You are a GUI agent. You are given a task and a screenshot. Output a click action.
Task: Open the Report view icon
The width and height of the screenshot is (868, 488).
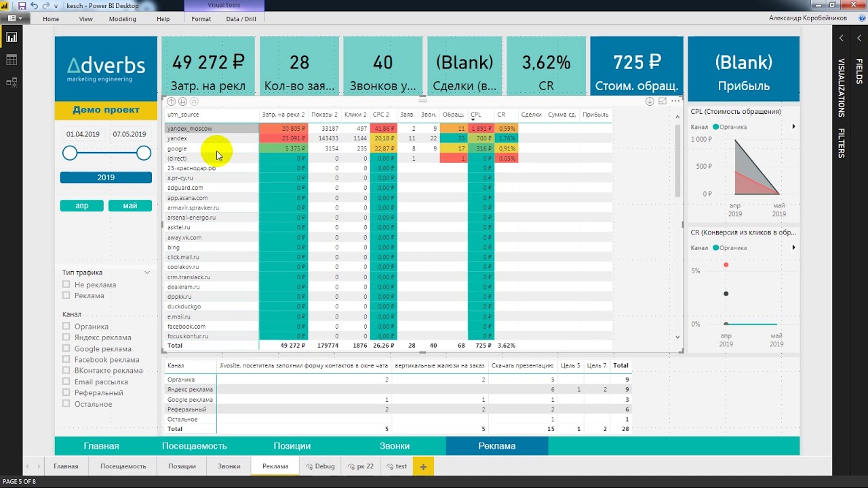[x=12, y=37]
